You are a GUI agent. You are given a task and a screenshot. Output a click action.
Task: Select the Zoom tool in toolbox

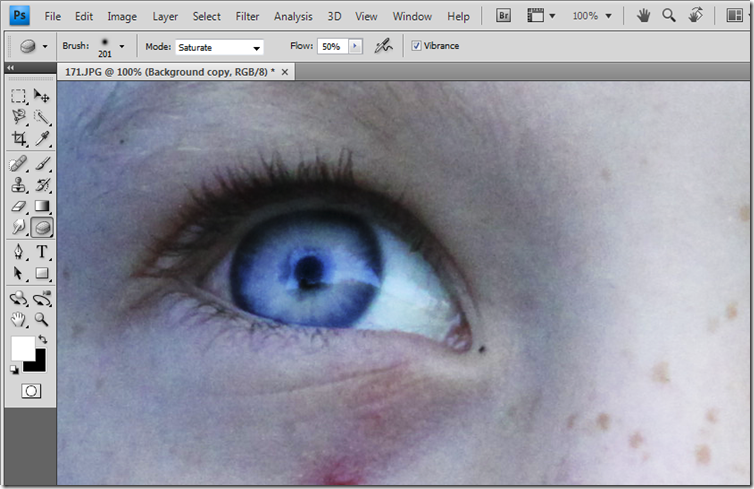click(x=42, y=319)
